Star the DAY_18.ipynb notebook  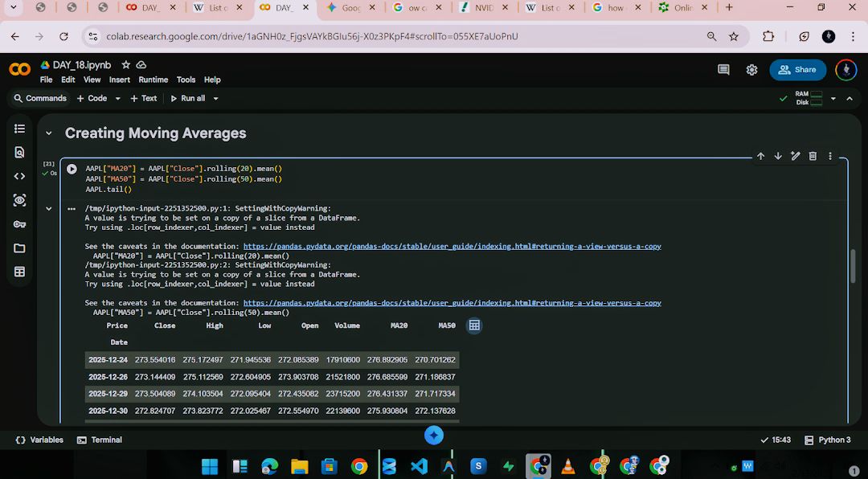tap(125, 65)
